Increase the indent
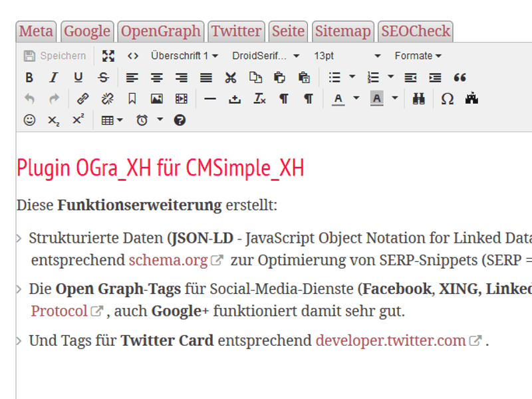The height and width of the screenshot is (399, 532). tap(436, 78)
